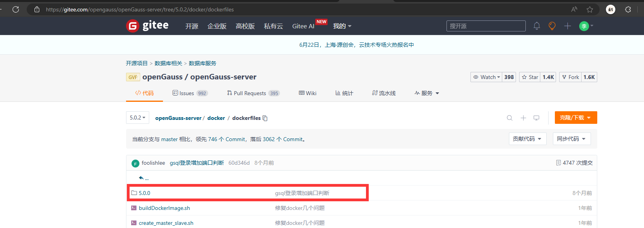Open 开源 in the top navigation
The image size is (644, 228).
192,26
